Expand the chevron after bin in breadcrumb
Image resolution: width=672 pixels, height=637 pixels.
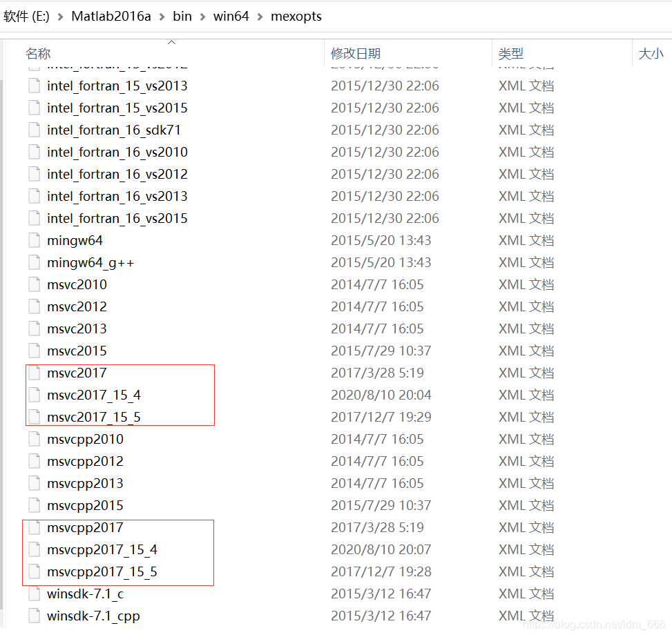(x=202, y=17)
